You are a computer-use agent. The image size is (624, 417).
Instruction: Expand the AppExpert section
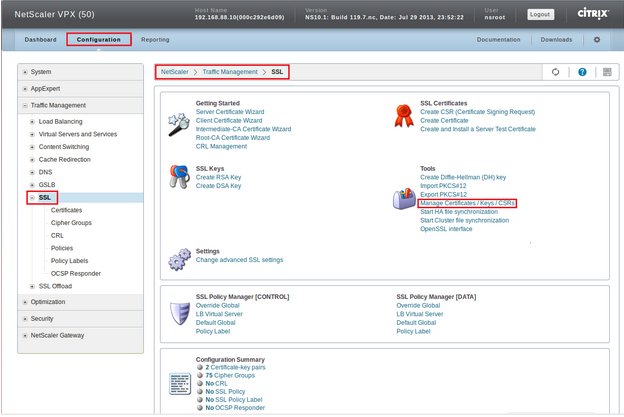click(25, 89)
